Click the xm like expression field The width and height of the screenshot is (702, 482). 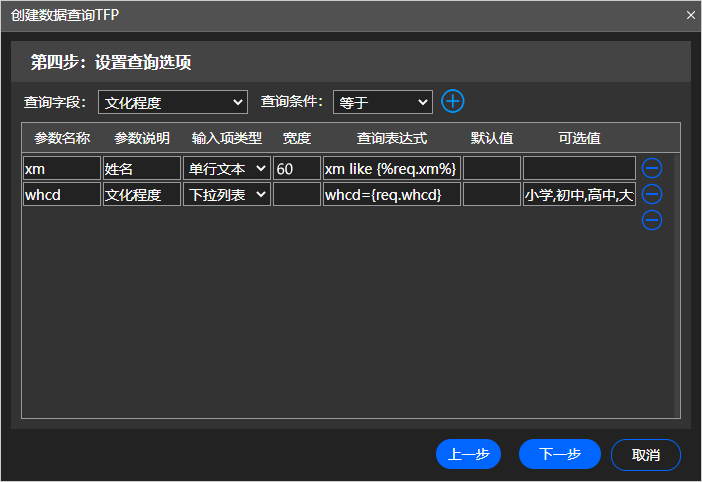(391, 168)
